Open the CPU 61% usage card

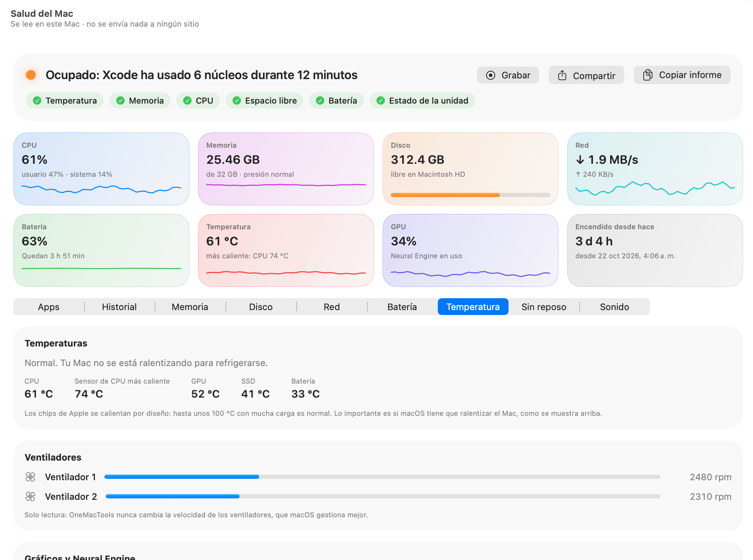[102, 169]
